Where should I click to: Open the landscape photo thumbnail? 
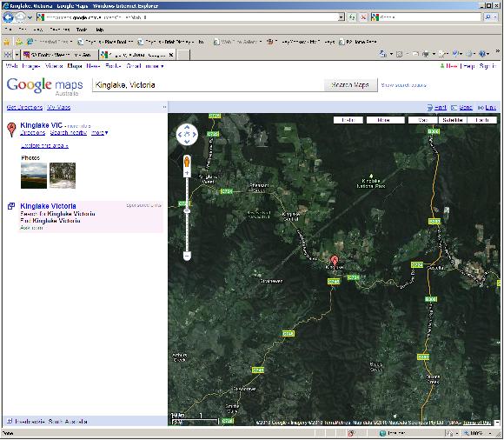coord(34,176)
